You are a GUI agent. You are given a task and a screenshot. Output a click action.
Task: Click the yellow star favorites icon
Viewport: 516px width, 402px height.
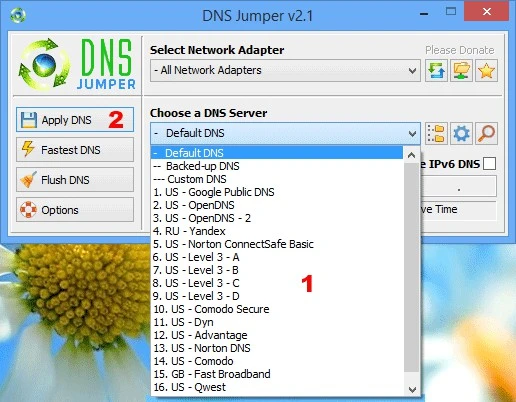(486, 71)
